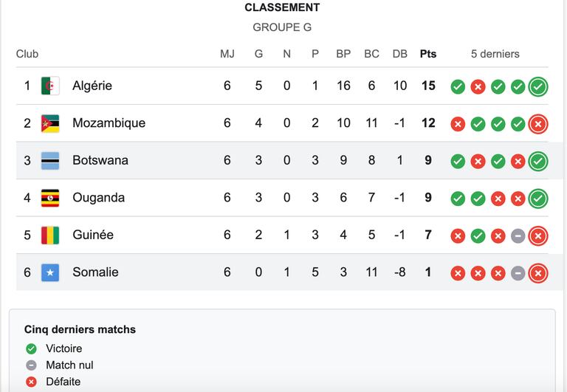567x392 pixels.
Task: Click the Somalie star flag icon
Action: tap(50, 272)
